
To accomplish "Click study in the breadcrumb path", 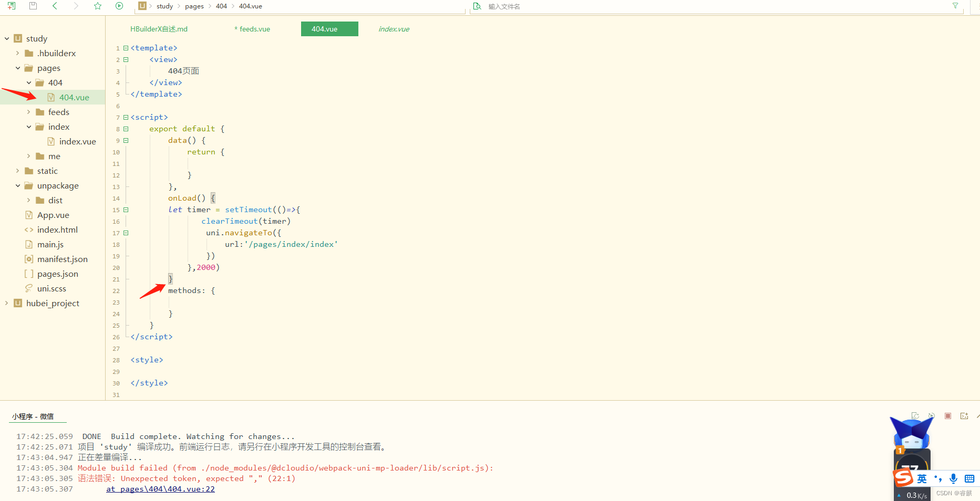I will pos(164,6).
